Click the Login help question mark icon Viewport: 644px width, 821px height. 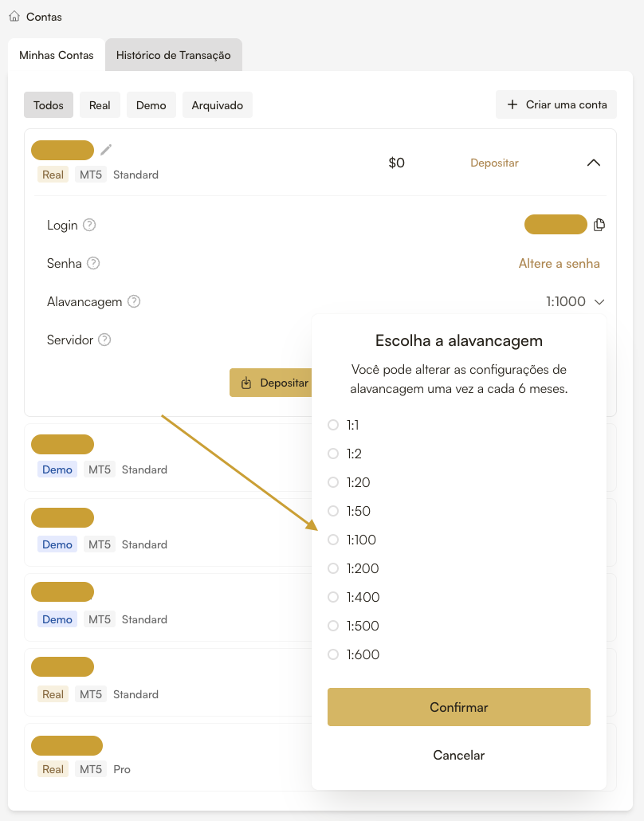(89, 225)
